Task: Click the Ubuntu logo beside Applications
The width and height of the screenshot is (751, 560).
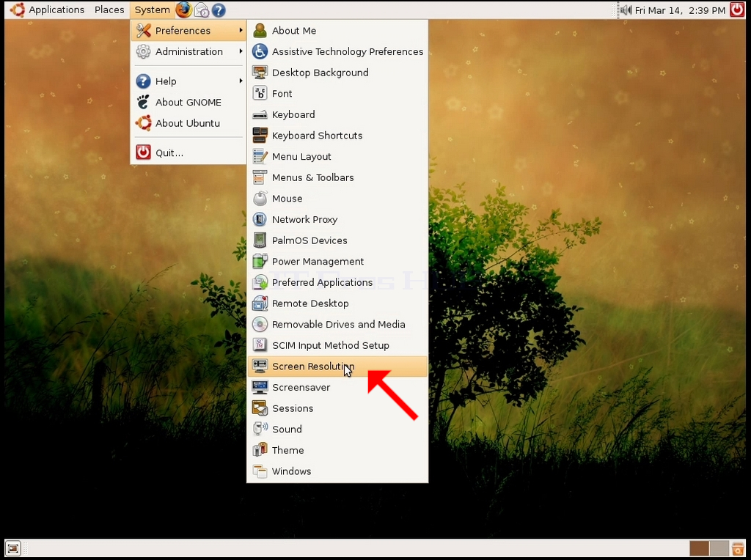Action: pyautogui.click(x=18, y=10)
